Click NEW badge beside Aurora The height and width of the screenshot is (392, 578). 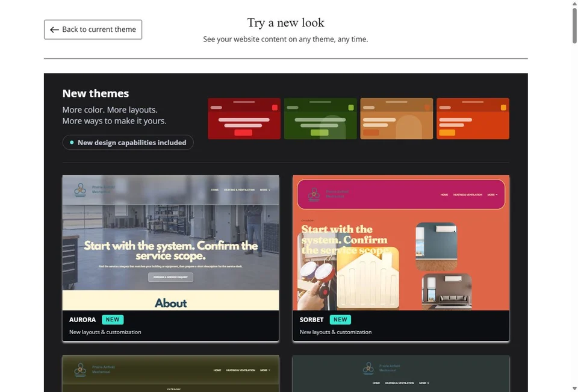pos(113,320)
